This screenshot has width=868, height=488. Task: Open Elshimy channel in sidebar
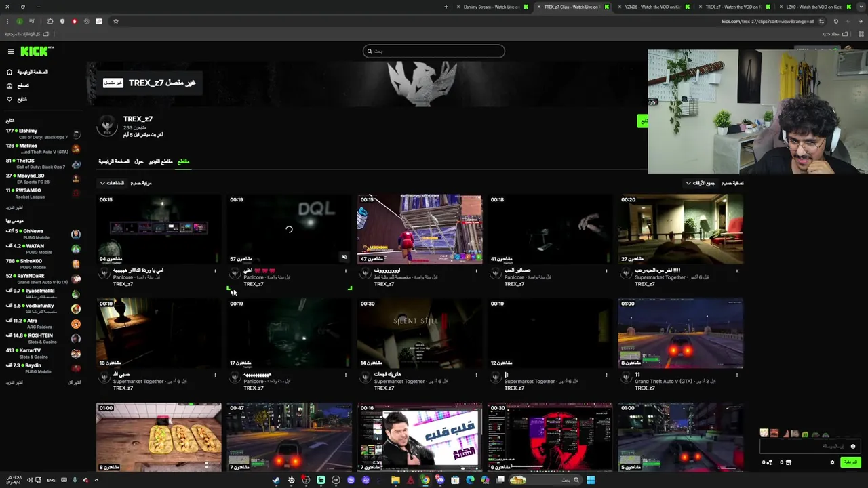[43, 134]
